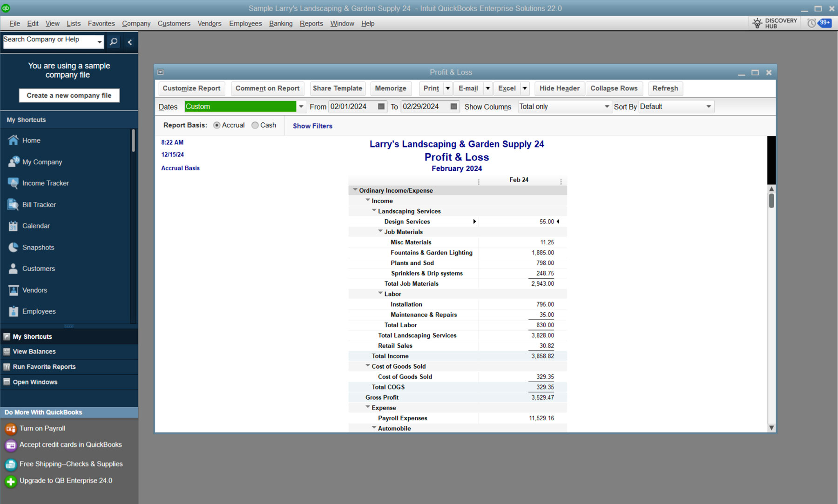The image size is (838, 504).
Task: Open the Excel dropdown arrow
Action: pos(525,88)
